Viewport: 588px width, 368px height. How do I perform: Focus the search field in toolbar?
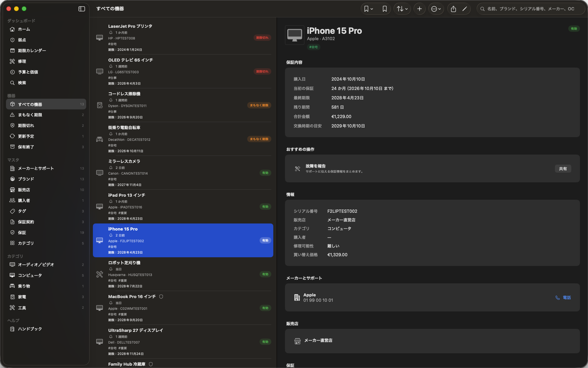tap(531, 9)
